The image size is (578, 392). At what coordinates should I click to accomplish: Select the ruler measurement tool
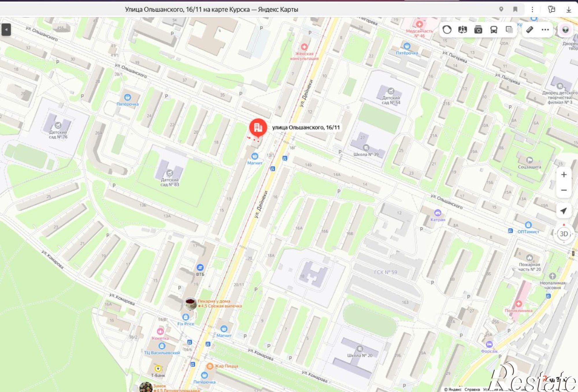click(x=529, y=30)
